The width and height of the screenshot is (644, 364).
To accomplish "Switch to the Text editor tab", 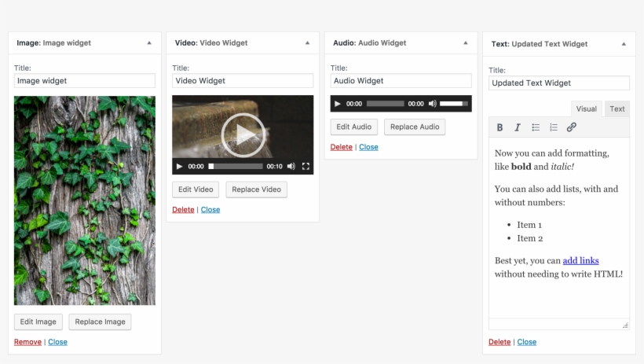I will coord(617,109).
